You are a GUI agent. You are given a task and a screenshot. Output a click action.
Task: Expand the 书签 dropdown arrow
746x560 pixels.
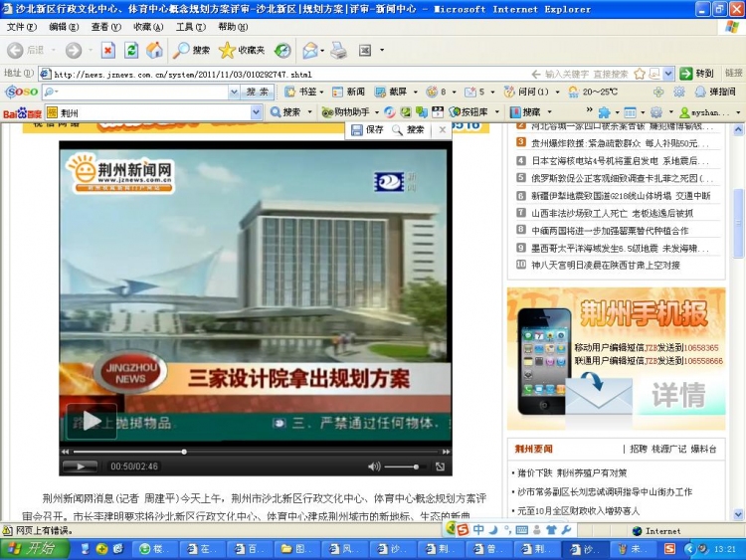[x=321, y=92]
